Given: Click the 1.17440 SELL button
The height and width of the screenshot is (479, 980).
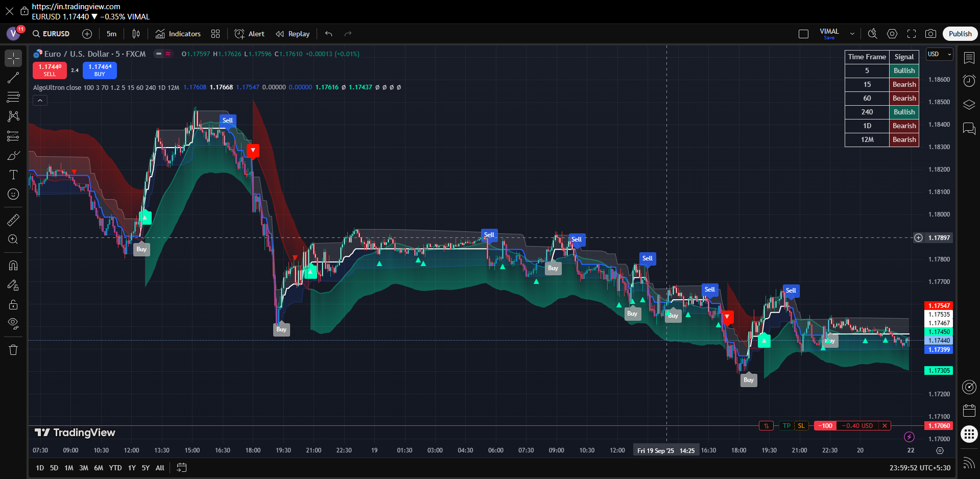Looking at the screenshot, I should click(x=50, y=70).
